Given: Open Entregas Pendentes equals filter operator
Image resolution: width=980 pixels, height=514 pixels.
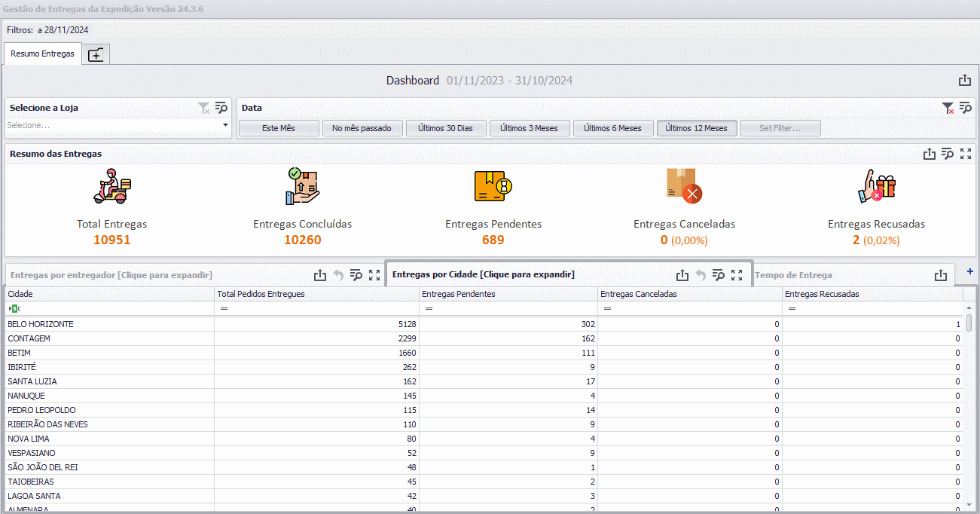Looking at the screenshot, I should tap(429, 309).
